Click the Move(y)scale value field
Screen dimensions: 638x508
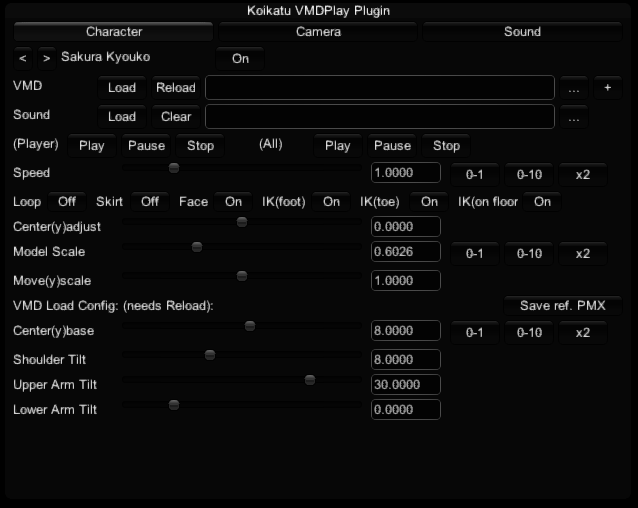406,280
